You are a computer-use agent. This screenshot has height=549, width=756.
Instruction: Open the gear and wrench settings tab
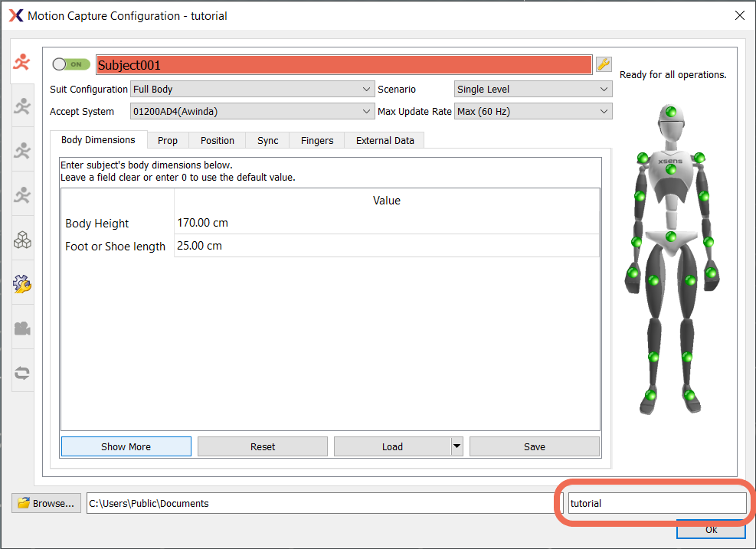22,285
